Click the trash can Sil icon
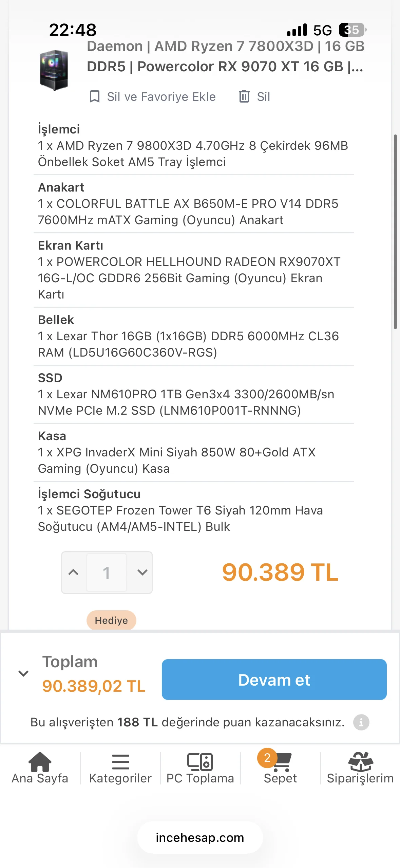 (x=244, y=96)
